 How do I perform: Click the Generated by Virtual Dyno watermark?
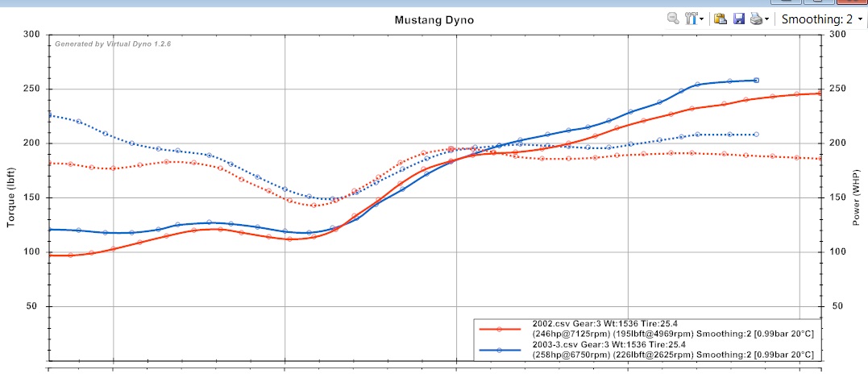pyautogui.click(x=113, y=44)
